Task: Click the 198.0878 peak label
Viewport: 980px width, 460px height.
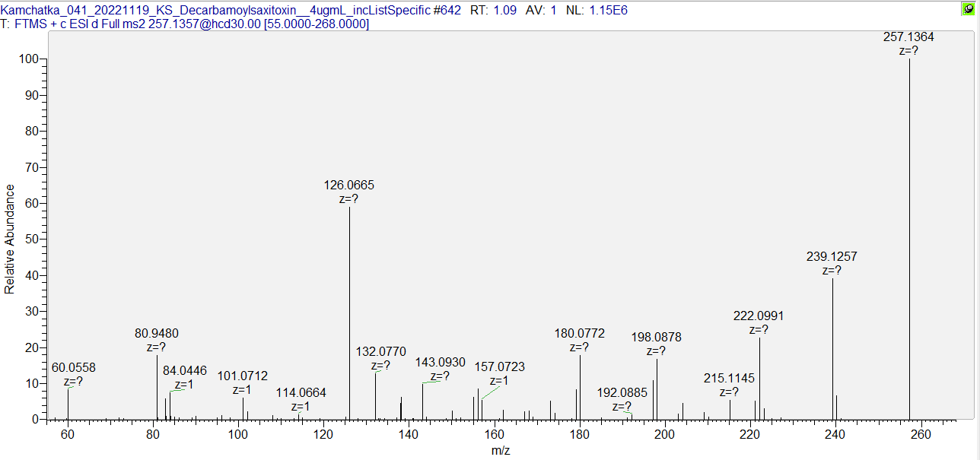Action: click(x=656, y=338)
